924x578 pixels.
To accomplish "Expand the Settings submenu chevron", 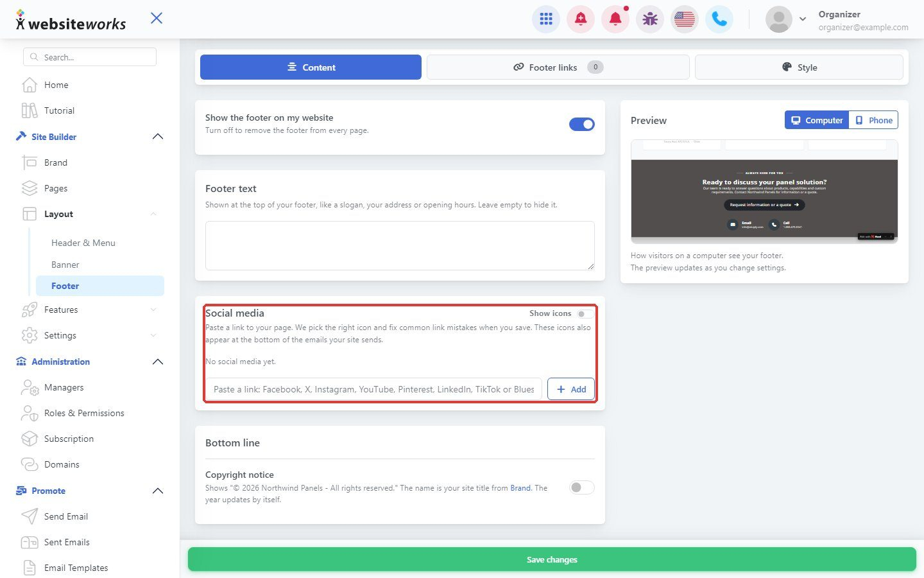I will (153, 335).
